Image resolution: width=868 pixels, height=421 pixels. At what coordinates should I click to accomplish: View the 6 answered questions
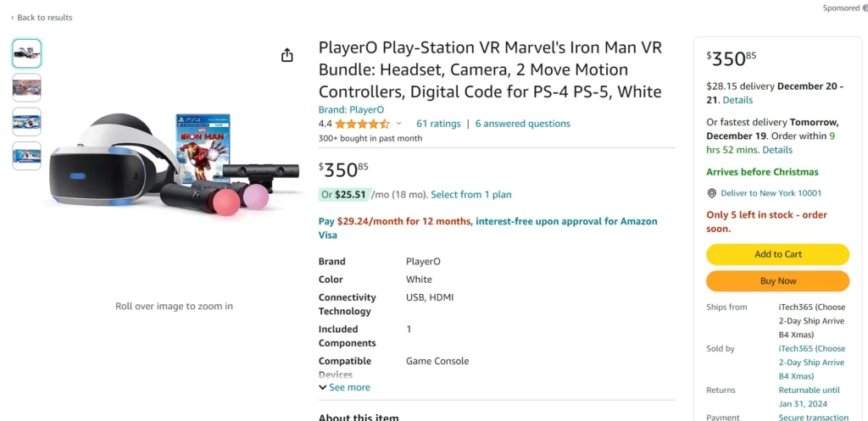(x=522, y=124)
